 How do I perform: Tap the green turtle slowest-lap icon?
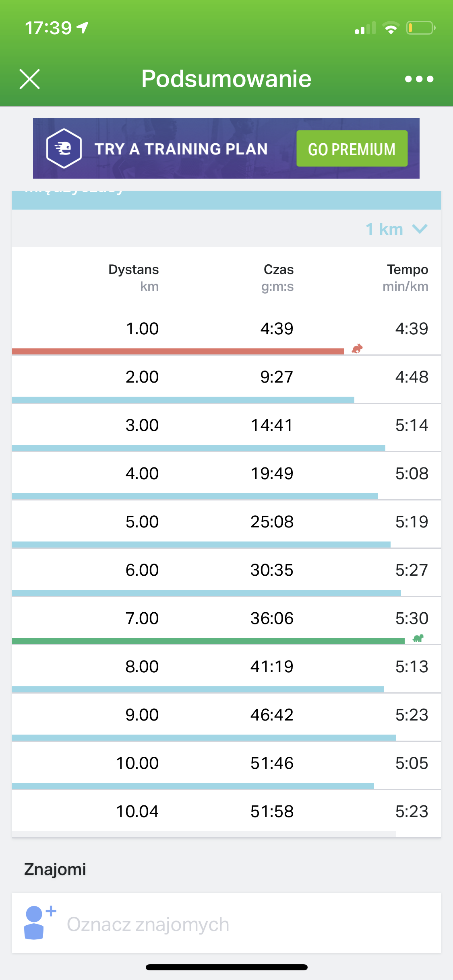pos(418,638)
